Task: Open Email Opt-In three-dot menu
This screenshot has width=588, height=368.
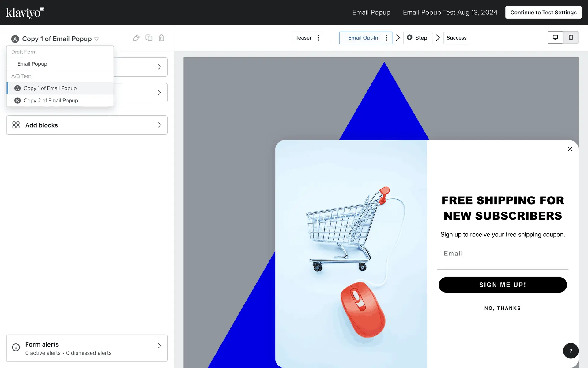Action: (386, 38)
